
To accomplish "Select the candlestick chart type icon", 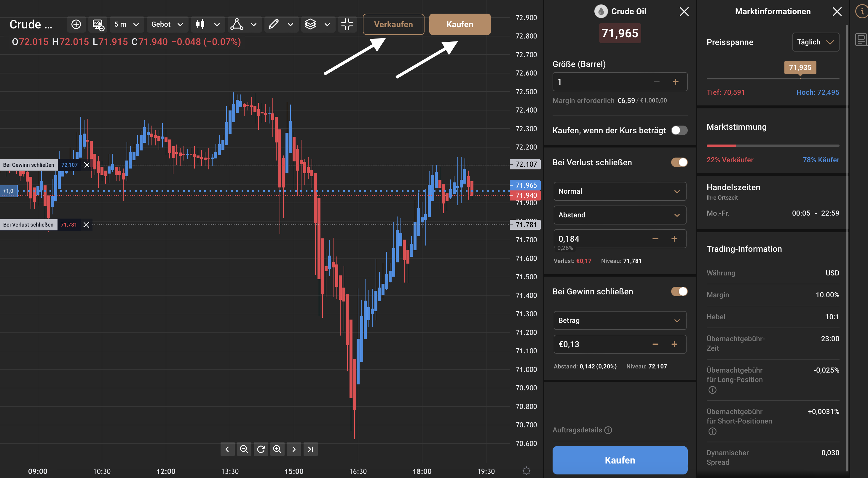I will 200,24.
